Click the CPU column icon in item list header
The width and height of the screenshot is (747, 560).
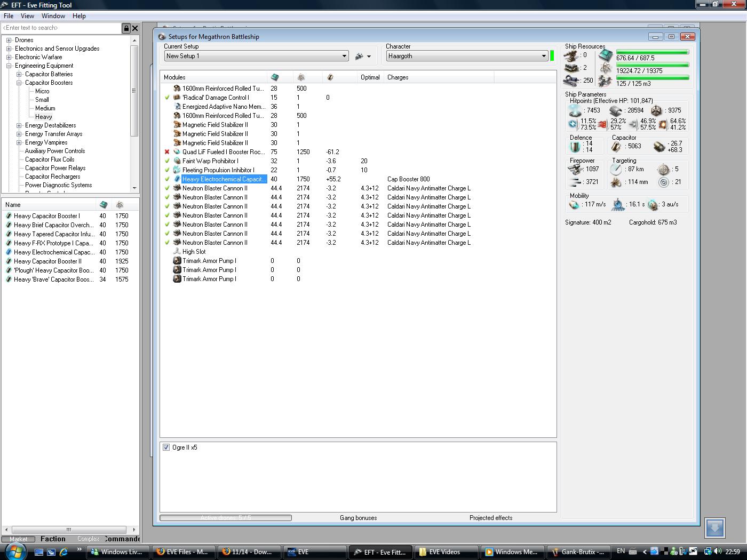(104, 205)
